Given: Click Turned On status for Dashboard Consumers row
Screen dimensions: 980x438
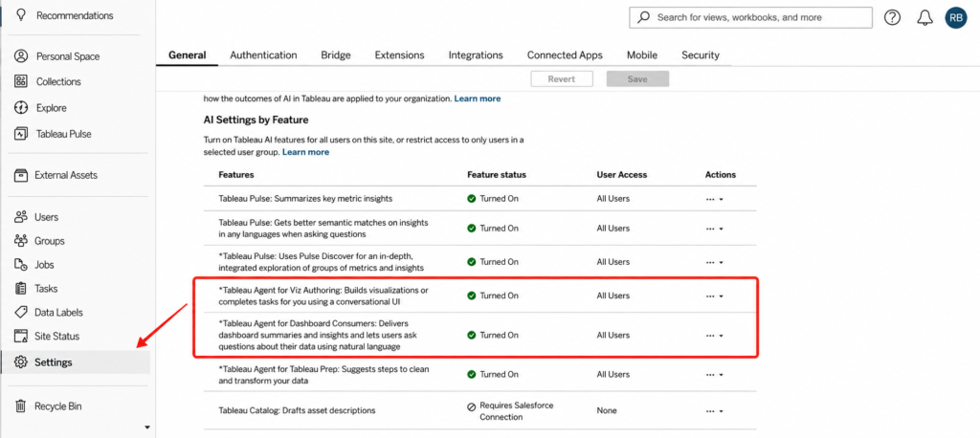Looking at the screenshot, I should click(499, 335).
